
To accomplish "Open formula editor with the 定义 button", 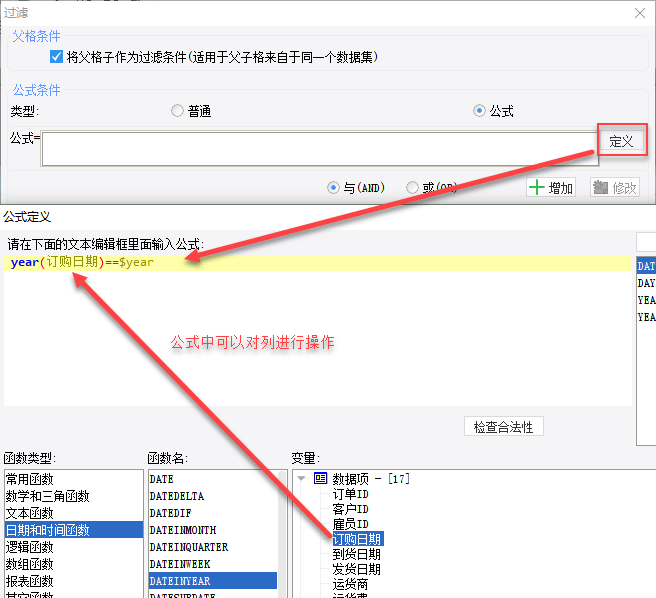I will [x=621, y=141].
